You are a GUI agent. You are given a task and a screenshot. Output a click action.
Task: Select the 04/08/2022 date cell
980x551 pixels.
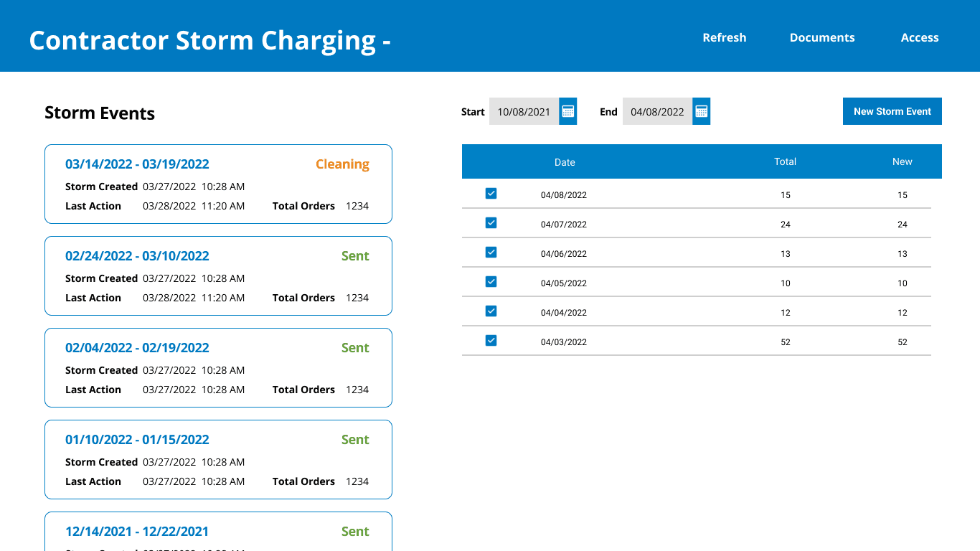coord(564,195)
